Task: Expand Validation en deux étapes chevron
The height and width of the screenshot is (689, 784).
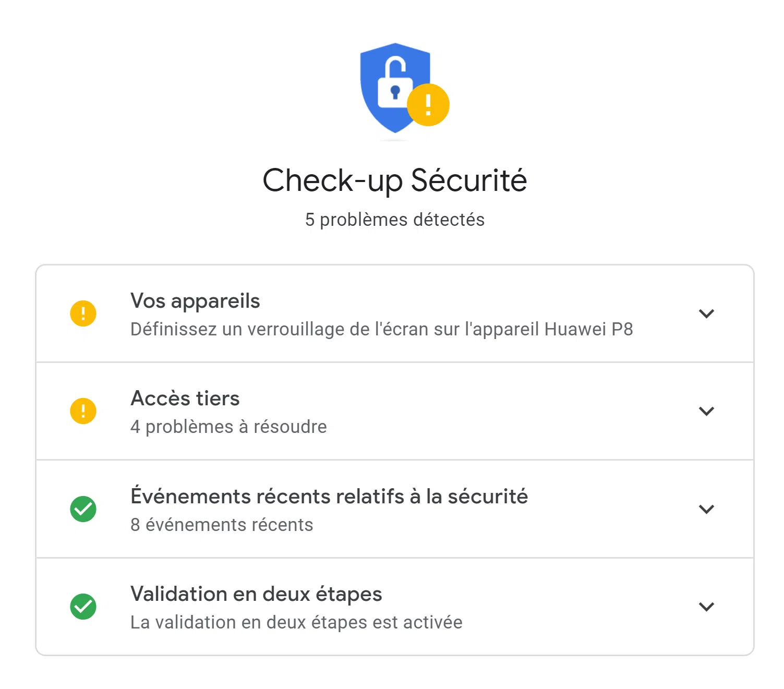Action: [706, 607]
